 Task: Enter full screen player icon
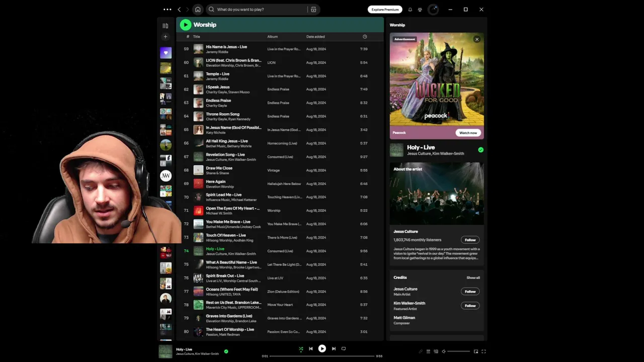484,351
